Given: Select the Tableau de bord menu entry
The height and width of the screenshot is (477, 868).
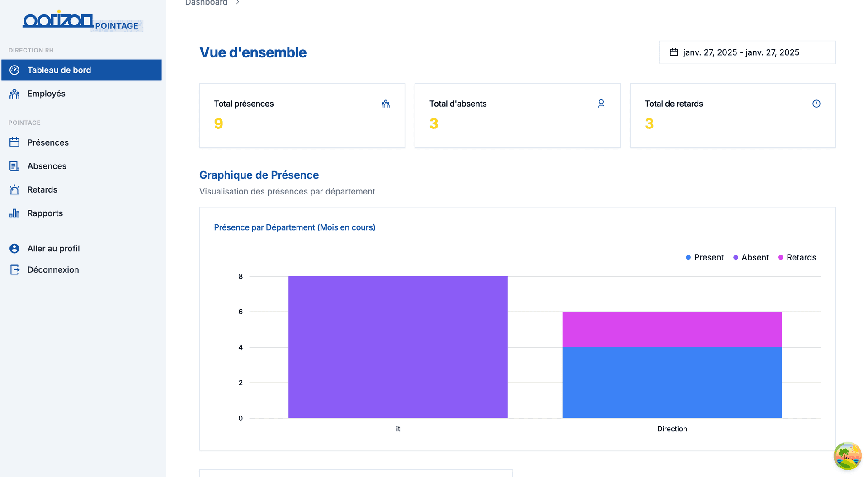Looking at the screenshot, I should tap(59, 70).
